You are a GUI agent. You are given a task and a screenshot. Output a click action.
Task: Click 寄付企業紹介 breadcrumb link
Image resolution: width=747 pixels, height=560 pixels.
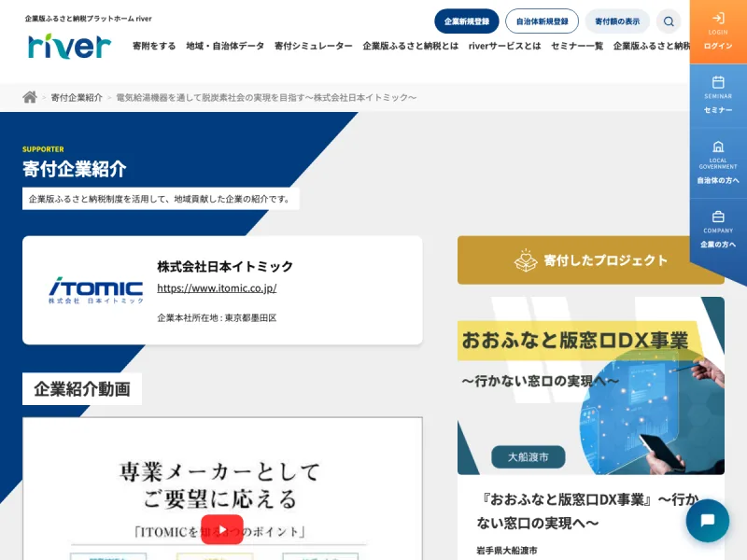77,97
